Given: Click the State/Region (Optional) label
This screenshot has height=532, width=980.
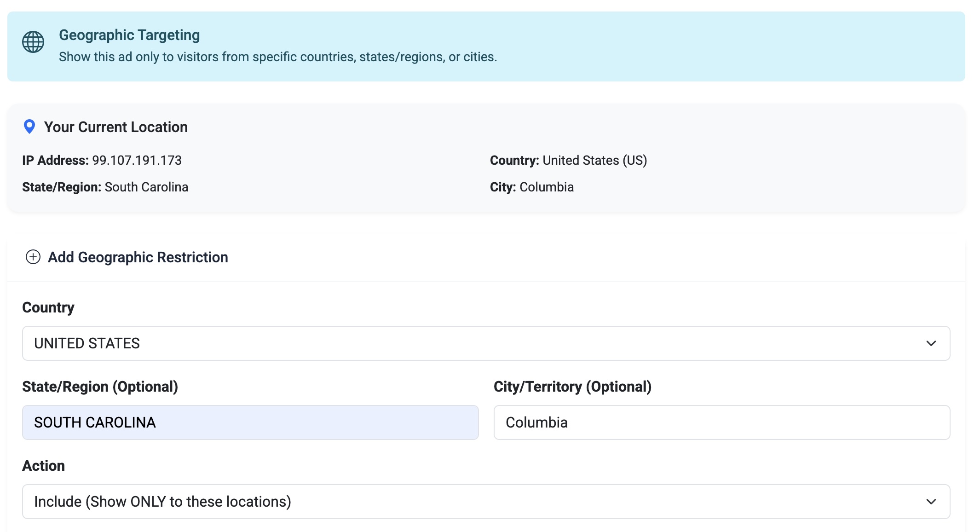Looking at the screenshot, I should point(100,387).
